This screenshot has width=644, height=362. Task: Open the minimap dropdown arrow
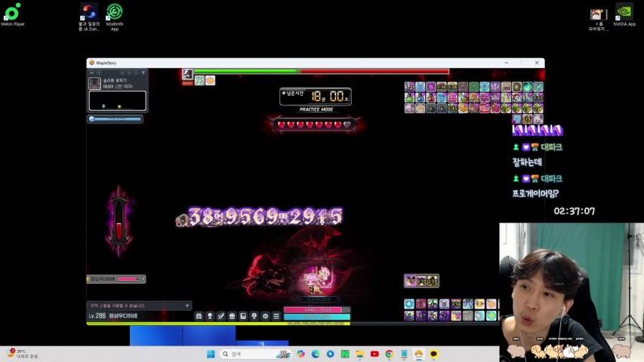pyautogui.click(x=143, y=72)
